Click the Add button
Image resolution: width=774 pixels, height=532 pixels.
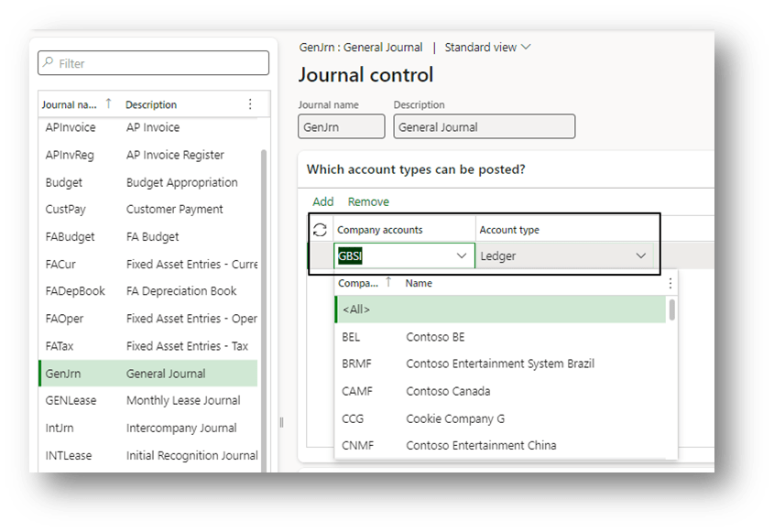click(x=322, y=201)
